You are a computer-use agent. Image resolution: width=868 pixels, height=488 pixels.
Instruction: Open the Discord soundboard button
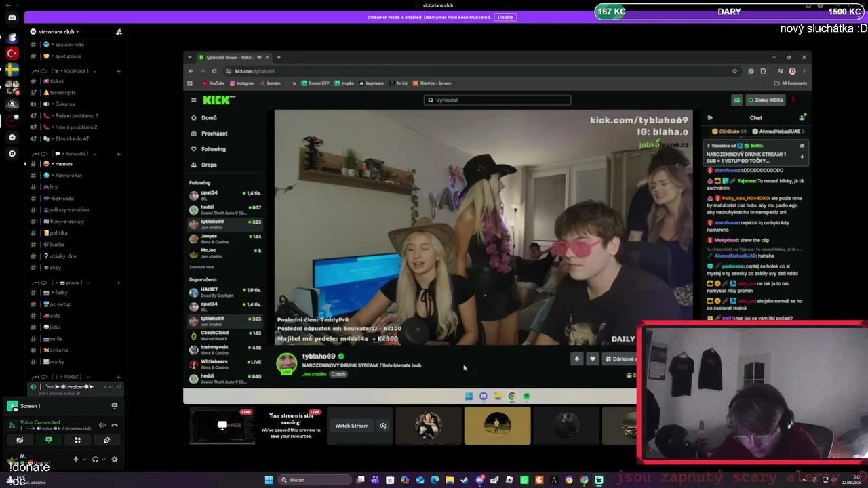tap(107, 440)
